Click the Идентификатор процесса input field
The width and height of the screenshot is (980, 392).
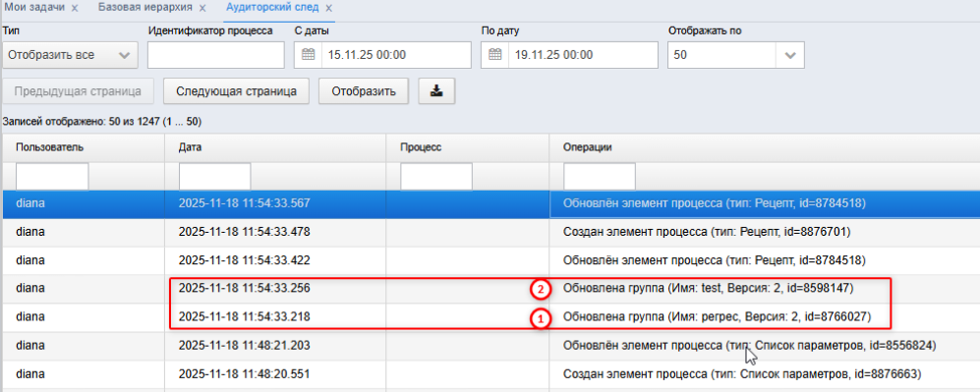coord(215,55)
